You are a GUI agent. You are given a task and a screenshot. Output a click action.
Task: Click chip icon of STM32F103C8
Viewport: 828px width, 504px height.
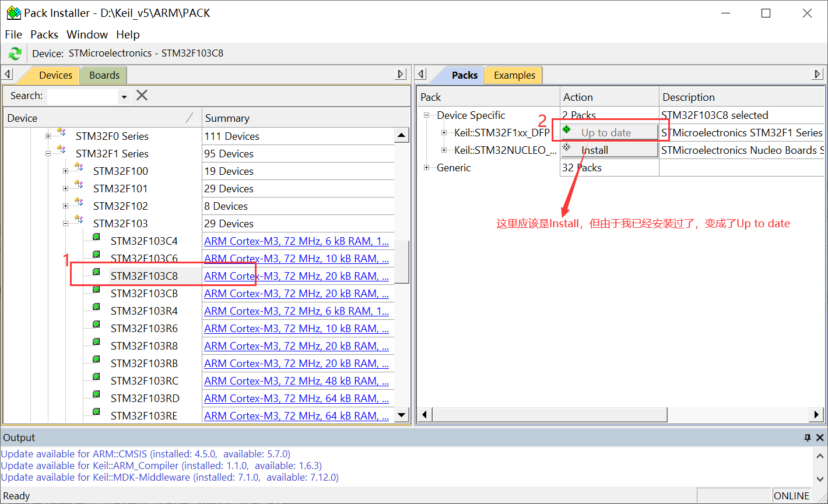coord(96,272)
